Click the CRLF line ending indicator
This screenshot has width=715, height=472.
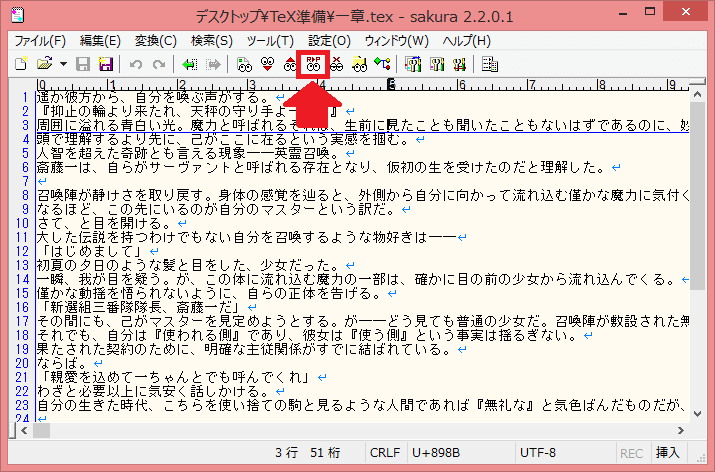point(385,452)
